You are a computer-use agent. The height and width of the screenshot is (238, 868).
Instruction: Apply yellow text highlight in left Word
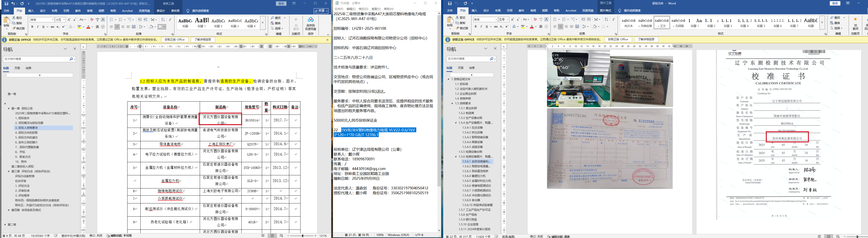click(x=80, y=27)
